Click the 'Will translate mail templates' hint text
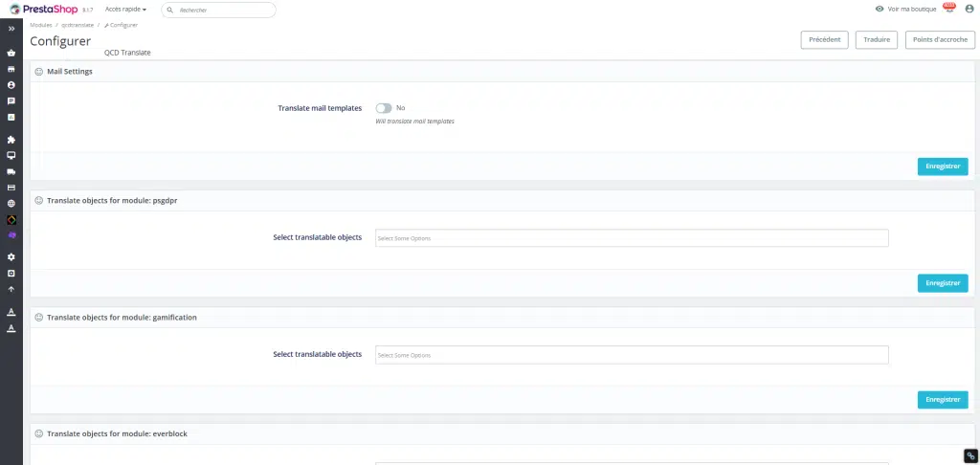 coord(415,122)
